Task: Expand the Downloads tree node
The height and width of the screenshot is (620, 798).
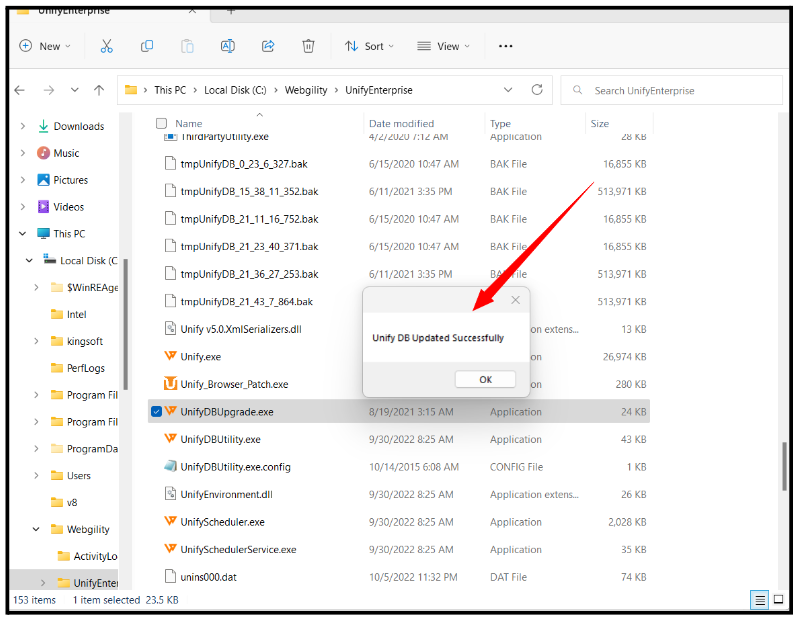Action: pyautogui.click(x=23, y=126)
